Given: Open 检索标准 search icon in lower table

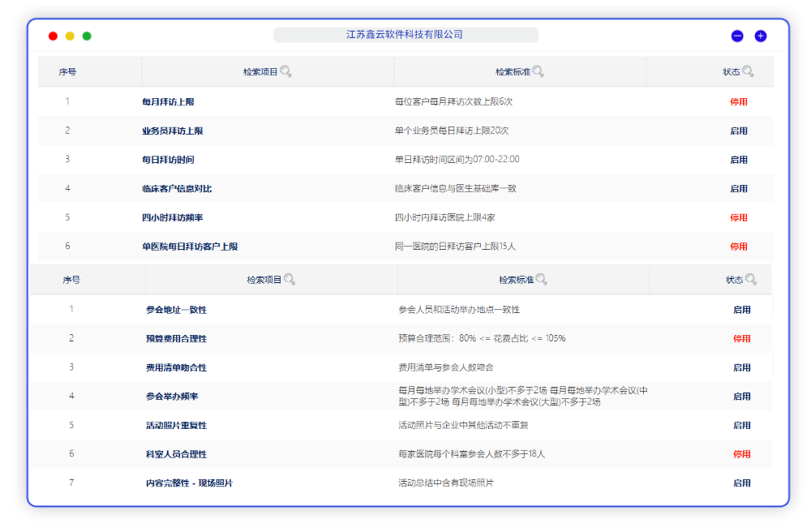Looking at the screenshot, I should pyautogui.click(x=541, y=280).
